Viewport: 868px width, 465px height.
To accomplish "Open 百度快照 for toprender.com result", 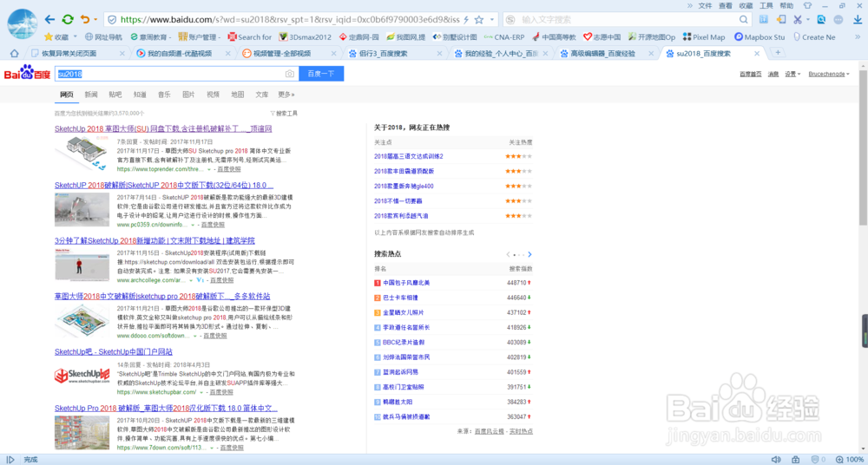I will point(228,169).
